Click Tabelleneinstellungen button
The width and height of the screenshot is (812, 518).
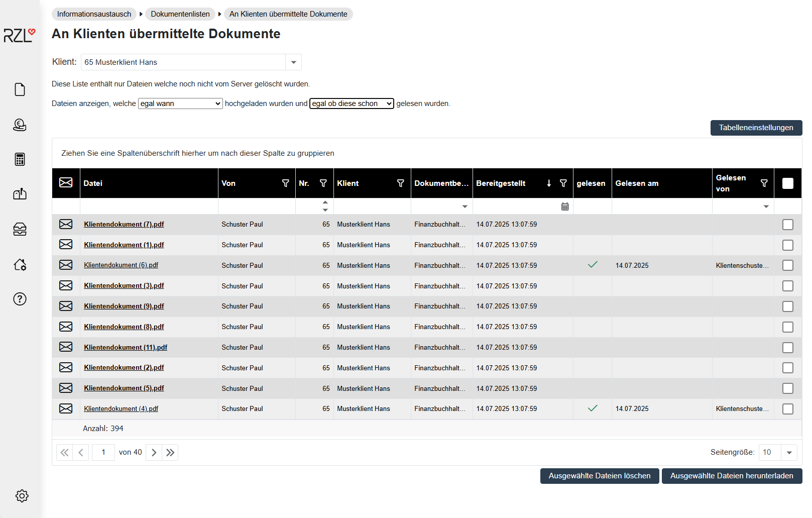pos(756,128)
